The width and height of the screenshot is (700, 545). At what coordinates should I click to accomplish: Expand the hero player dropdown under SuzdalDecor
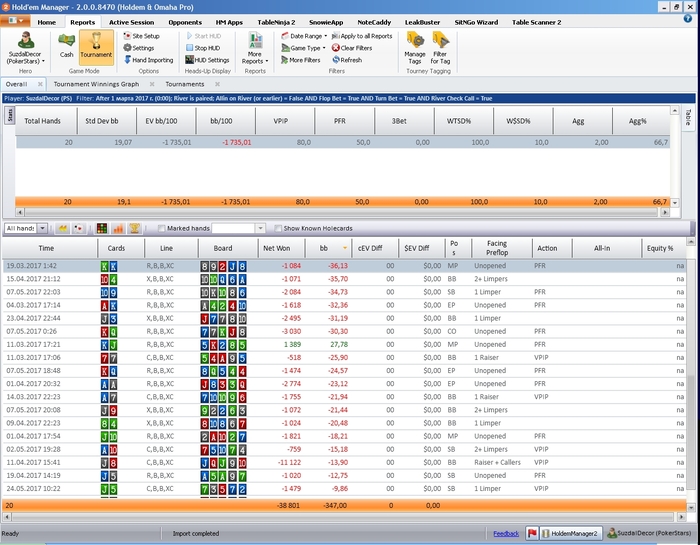(x=43, y=61)
